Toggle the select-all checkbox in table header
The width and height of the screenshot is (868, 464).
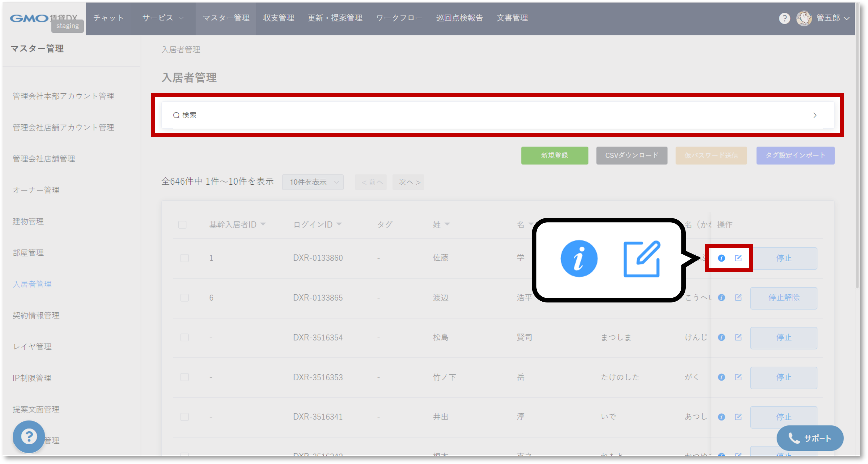tap(182, 225)
